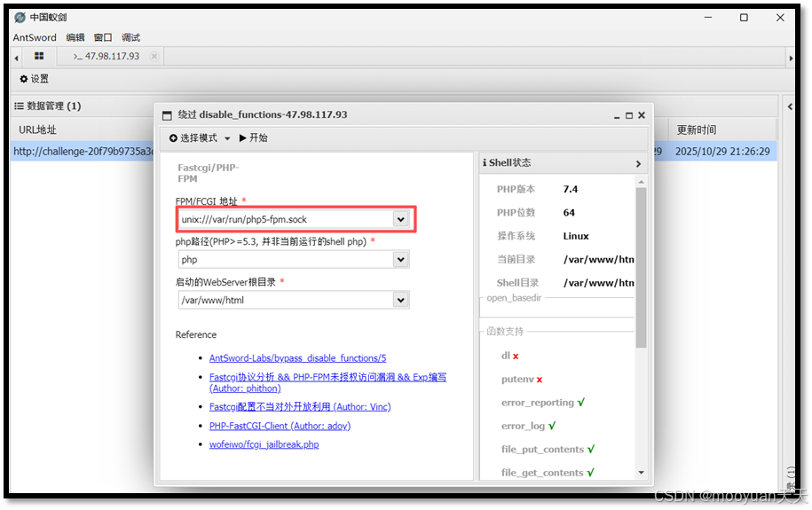Click the AntSword home grid icon tab
This screenshot has width=812, height=510.
point(39,56)
